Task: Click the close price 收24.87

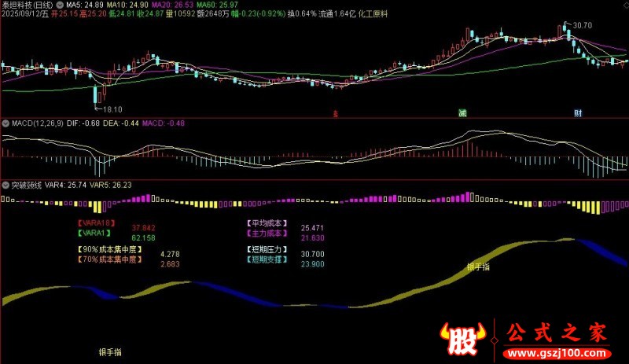Action: (x=150, y=13)
